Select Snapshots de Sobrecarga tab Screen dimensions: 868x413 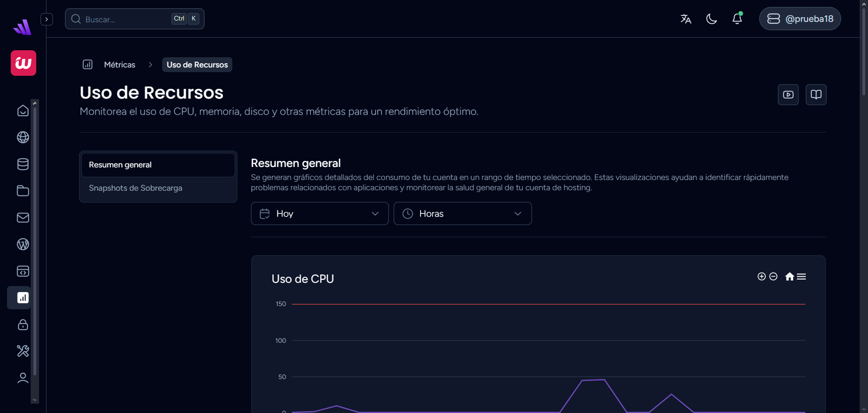(136, 188)
